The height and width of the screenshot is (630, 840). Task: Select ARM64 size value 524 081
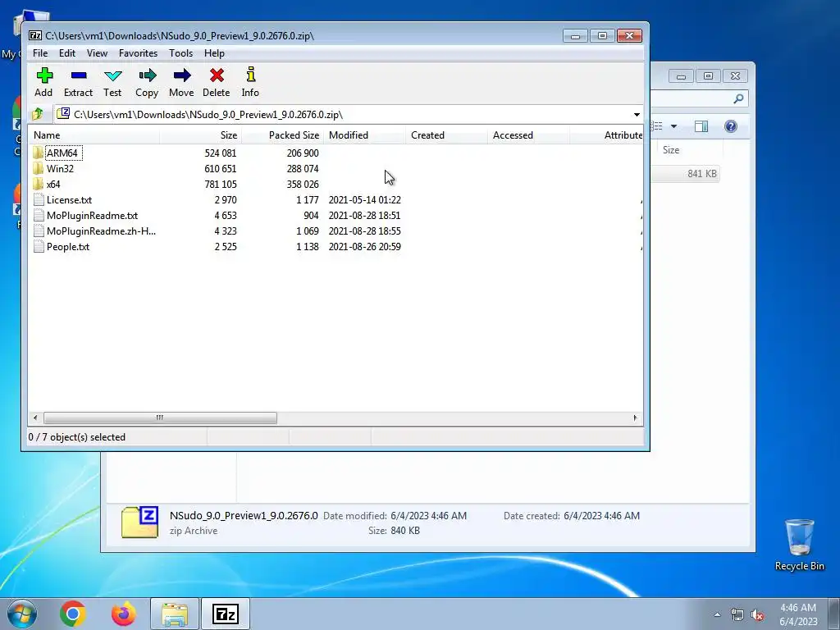(220, 153)
